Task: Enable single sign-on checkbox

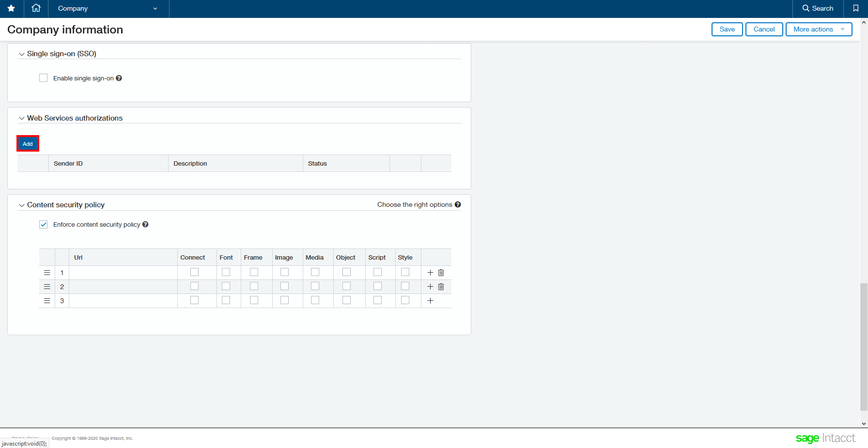Action: (x=44, y=78)
